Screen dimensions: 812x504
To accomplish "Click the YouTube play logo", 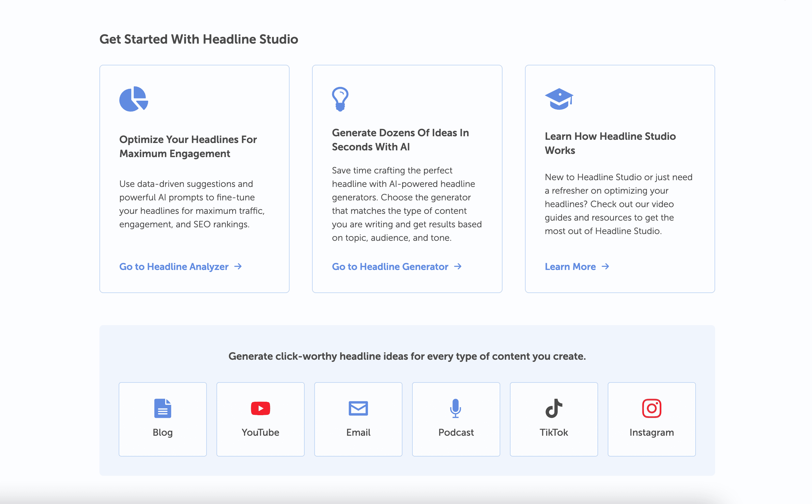I will click(x=260, y=408).
